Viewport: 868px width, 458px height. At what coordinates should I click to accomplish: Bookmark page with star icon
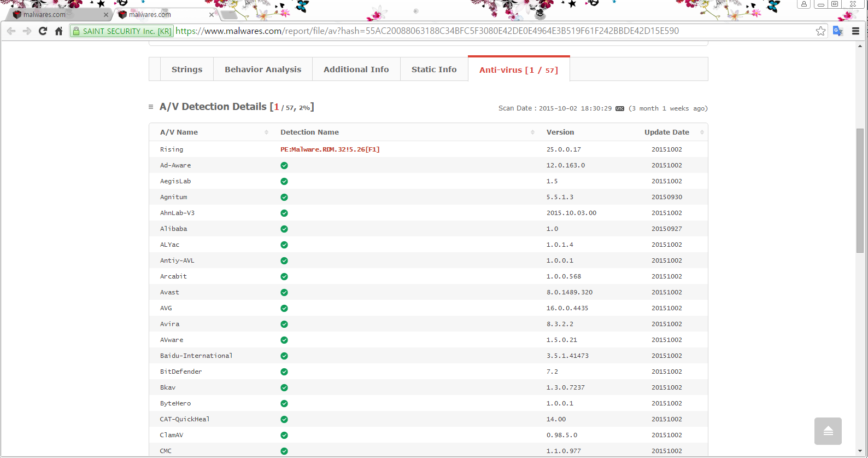820,31
